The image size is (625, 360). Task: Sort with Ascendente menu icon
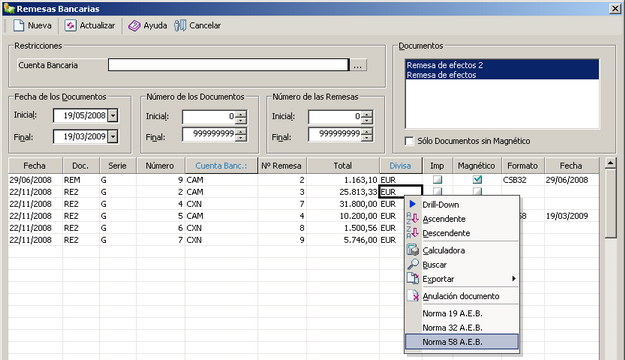click(413, 218)
